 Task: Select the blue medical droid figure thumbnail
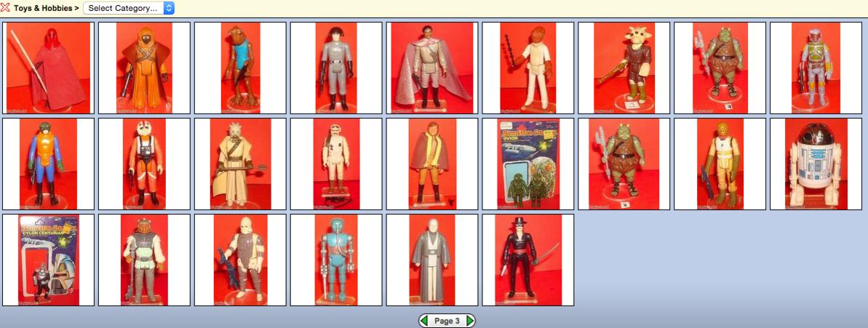coord(336,260)
